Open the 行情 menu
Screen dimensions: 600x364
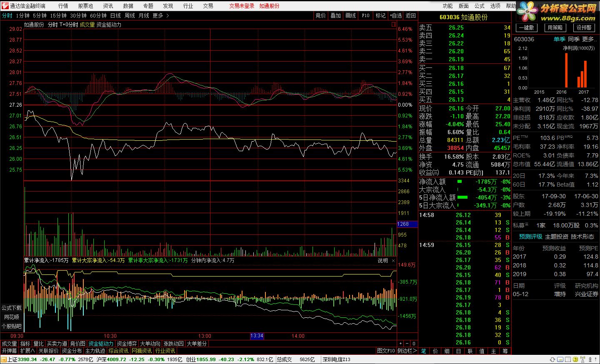63,6
